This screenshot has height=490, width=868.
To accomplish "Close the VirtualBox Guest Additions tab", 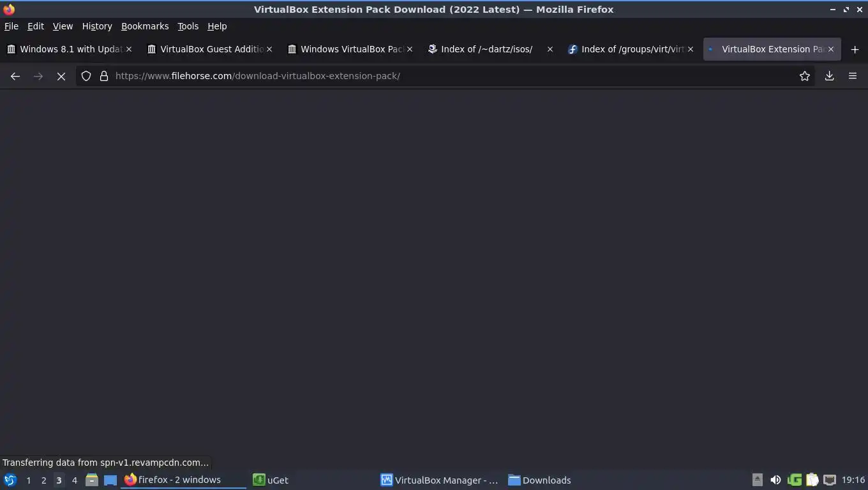I will point(269,49).
